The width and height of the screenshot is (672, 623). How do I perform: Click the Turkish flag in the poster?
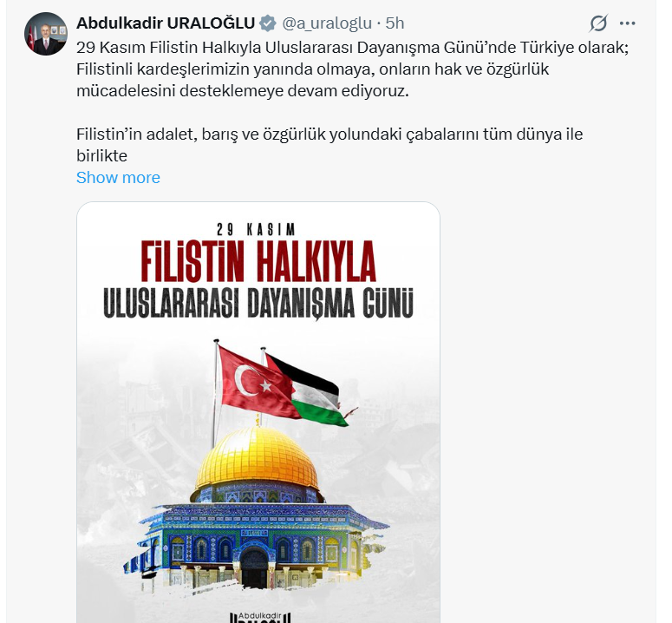(256, 383)
